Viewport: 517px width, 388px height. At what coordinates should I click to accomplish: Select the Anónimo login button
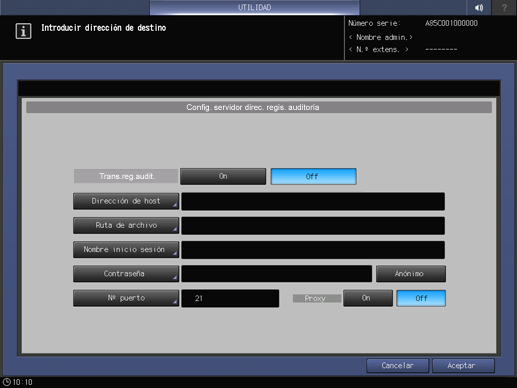[x=411, y=274]
